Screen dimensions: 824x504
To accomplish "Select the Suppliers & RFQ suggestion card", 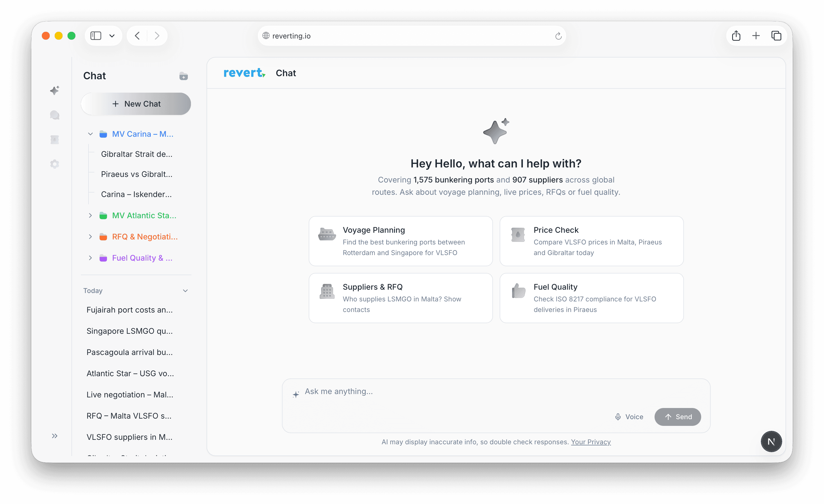I will [x=401, y=298].
